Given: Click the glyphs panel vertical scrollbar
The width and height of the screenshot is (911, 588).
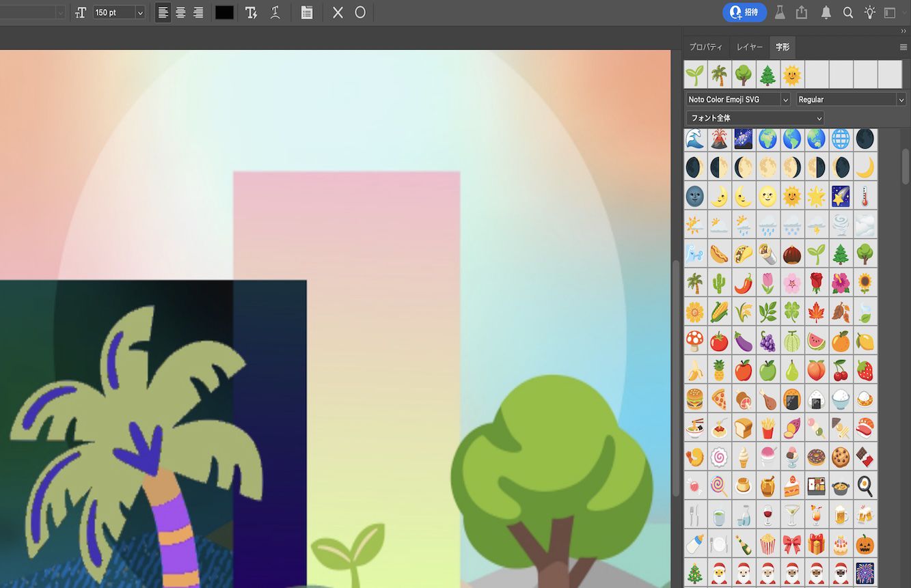Looking at the screenshot, I should [x=906, y=167].
